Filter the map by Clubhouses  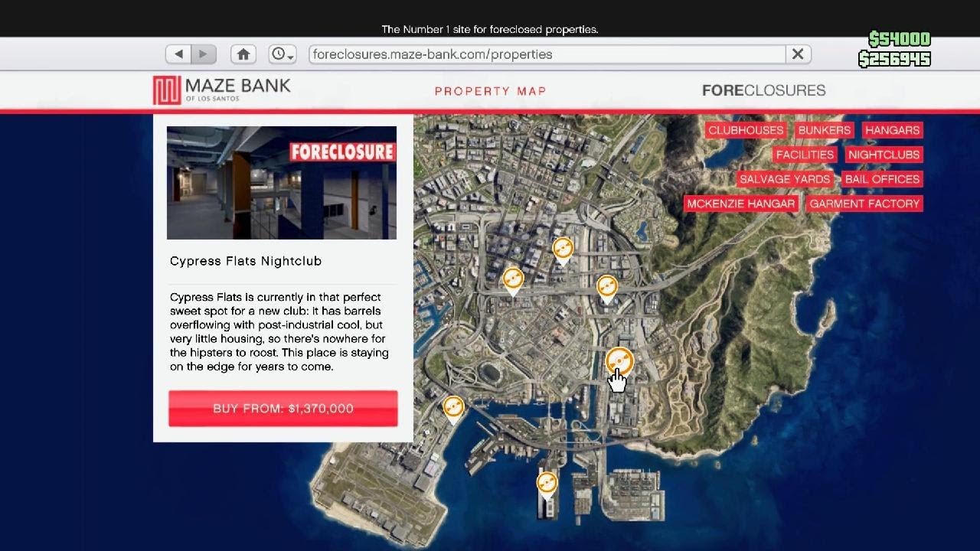tap(746, 130)
